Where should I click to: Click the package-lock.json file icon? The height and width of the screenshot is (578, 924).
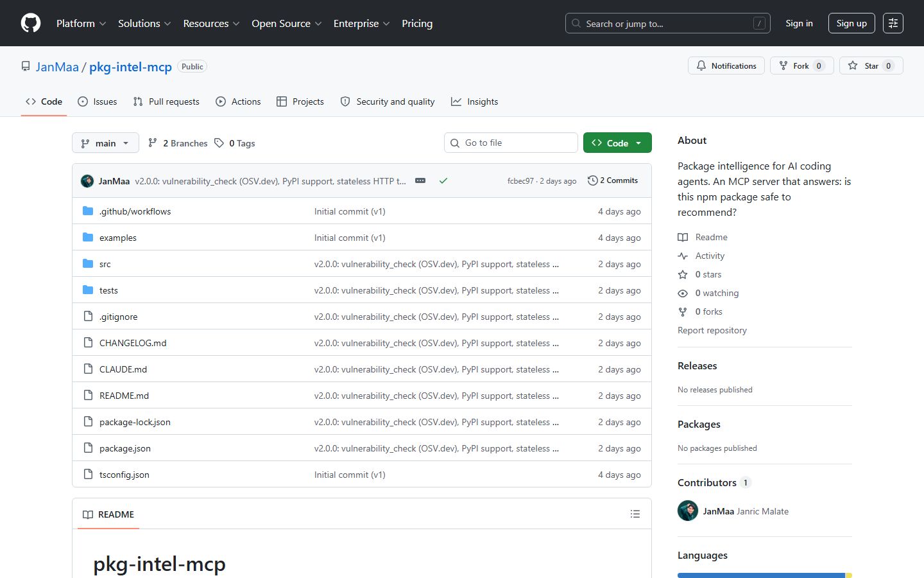88,421
